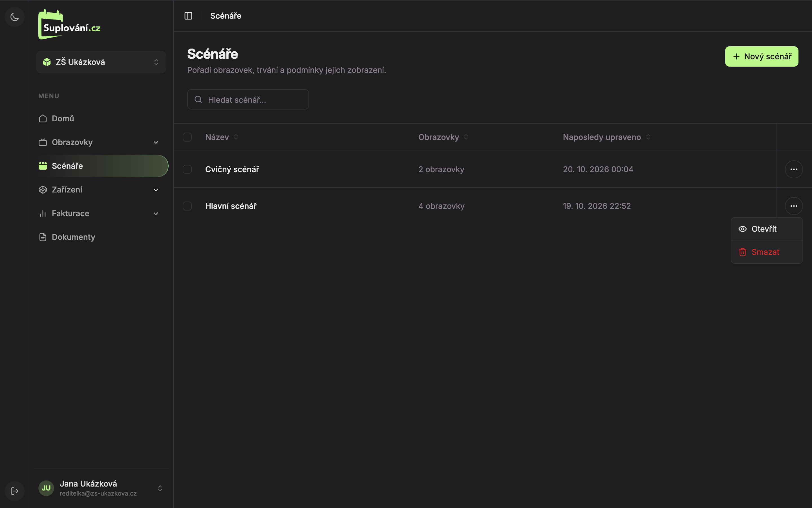Viewport: 812px width, 508px height.
Task: Sort by the Naposledy upraveno arrows
Action: (x=648, y=137)
